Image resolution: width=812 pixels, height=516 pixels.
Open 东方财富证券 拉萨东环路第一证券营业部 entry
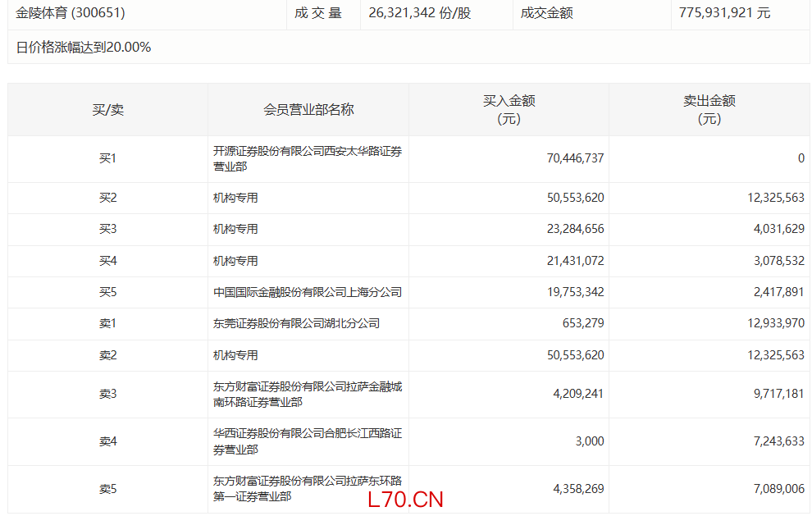tap(307, 488)
